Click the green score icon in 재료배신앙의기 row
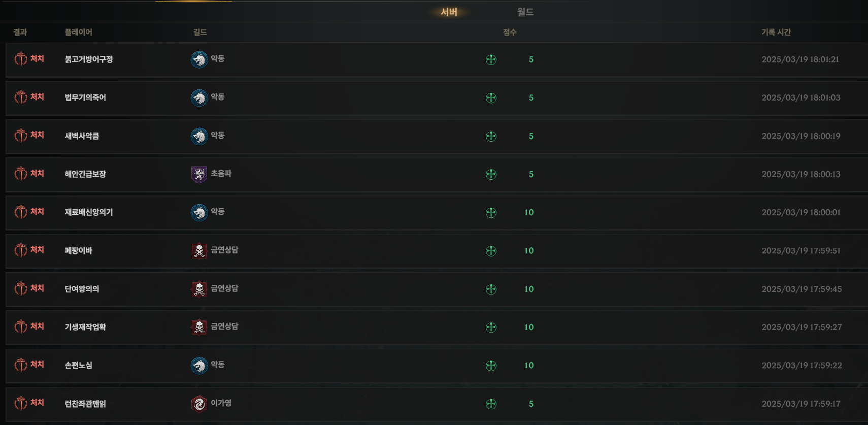The height and width of the screenshot is (425, 868). coord(491,212)
